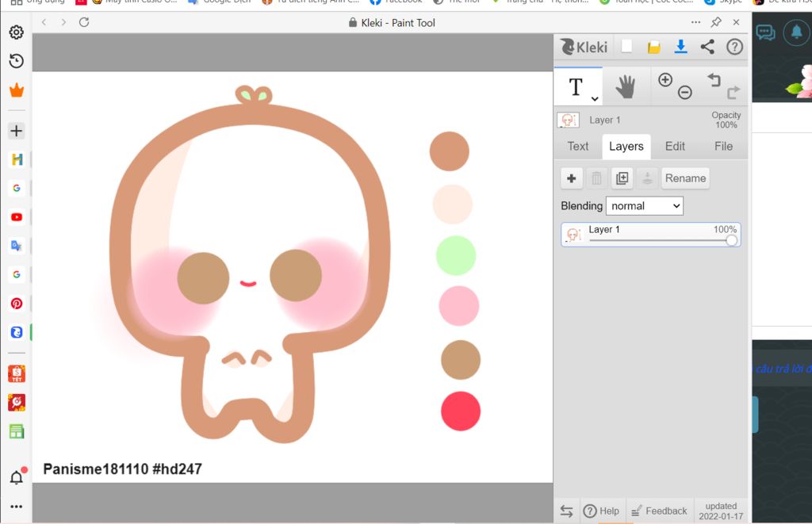This screenshot has height=524, width=812.
Task: Open Google Translate from the sidebar
Action: point(17,246)
